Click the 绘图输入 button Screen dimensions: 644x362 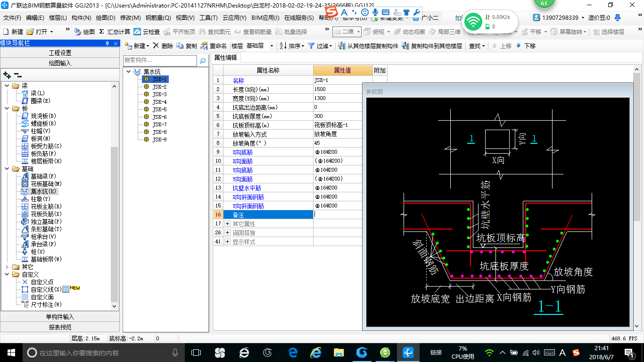[60, 63]
